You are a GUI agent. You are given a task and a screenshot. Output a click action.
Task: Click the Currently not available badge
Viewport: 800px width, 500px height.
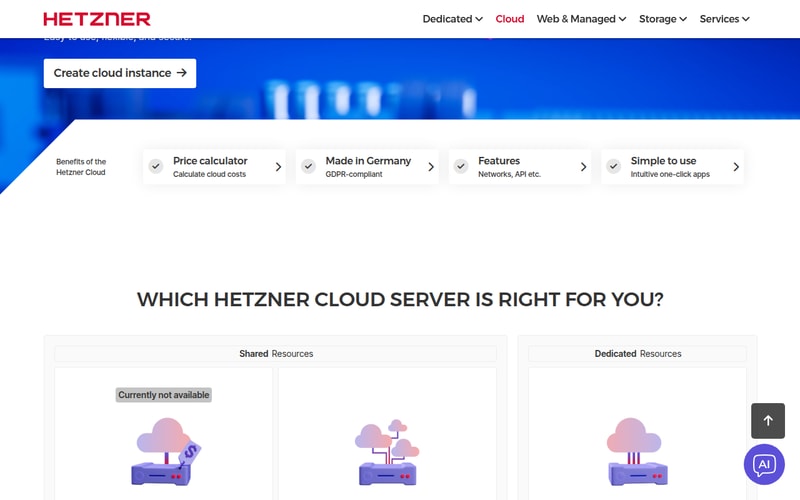tap(164, 395)
